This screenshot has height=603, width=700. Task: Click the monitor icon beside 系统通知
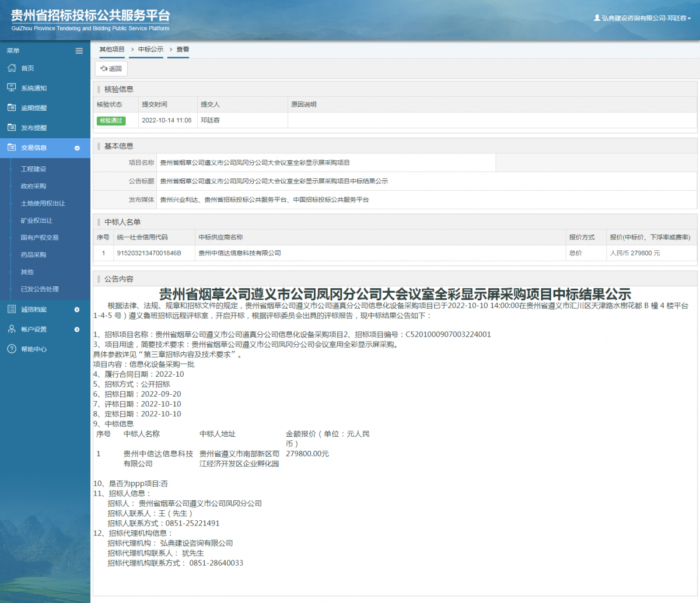12,88
